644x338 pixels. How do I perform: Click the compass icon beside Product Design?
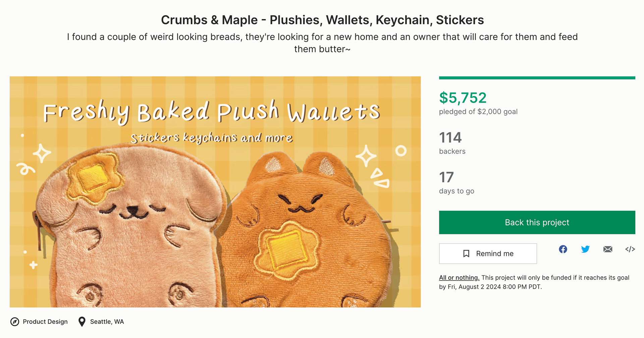tap(15, 322)
